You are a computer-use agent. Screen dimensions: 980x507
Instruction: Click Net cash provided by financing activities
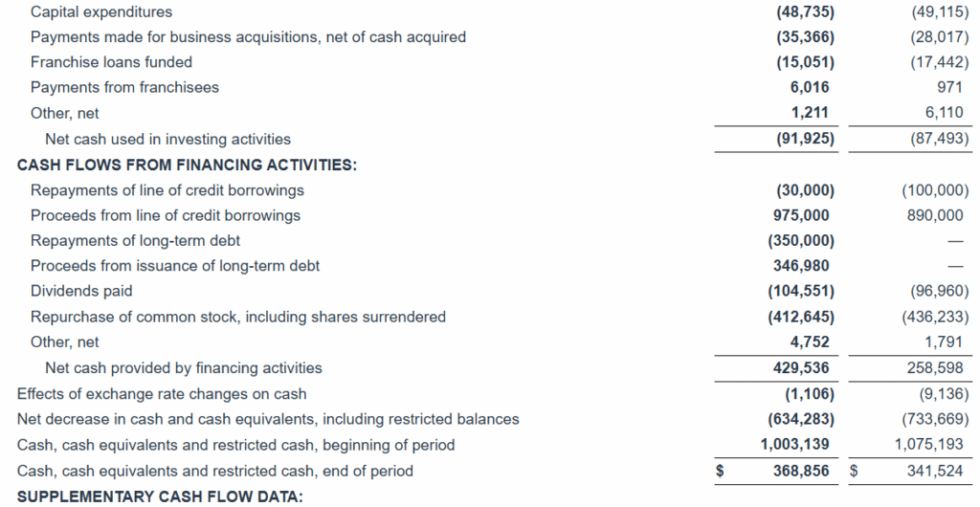184,367
